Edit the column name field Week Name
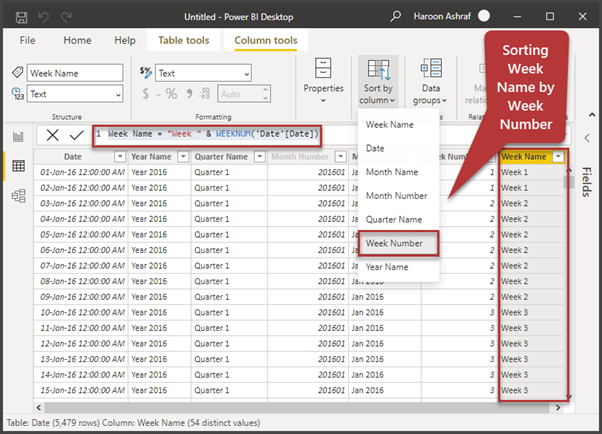The height and width of the screenshot is (434, 602). coord(75,73)
